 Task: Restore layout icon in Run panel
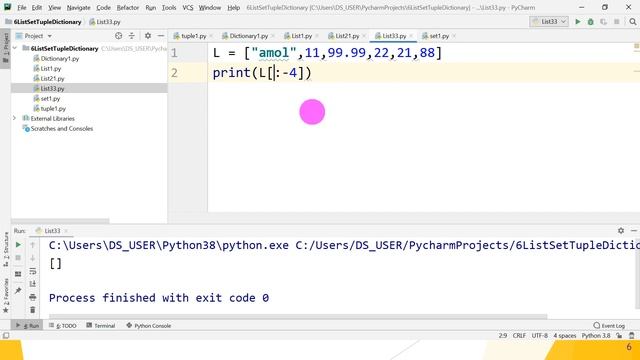click(18, 274)
